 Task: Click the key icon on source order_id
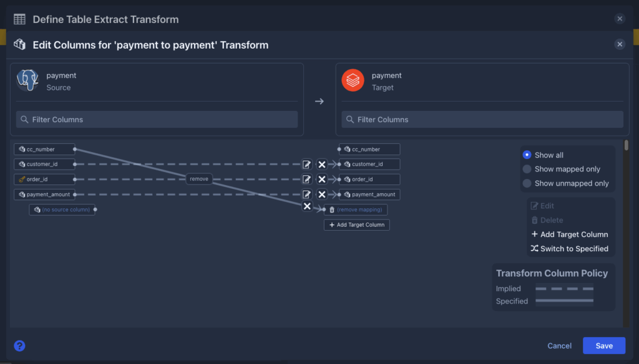click(x=22, y=179)
